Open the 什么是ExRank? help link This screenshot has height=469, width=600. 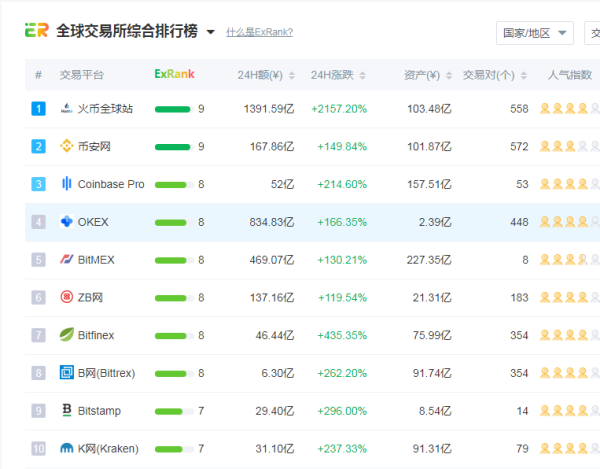coord(259,32)
